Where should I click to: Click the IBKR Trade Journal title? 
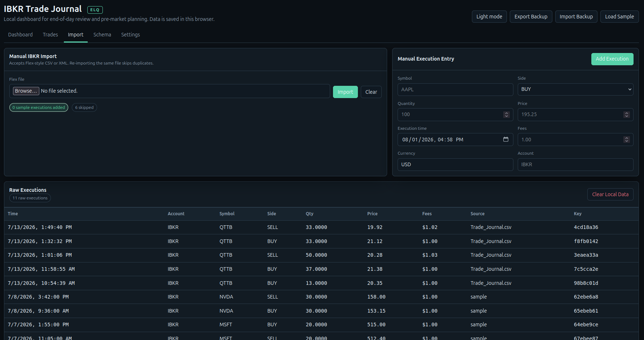[43, 9]
